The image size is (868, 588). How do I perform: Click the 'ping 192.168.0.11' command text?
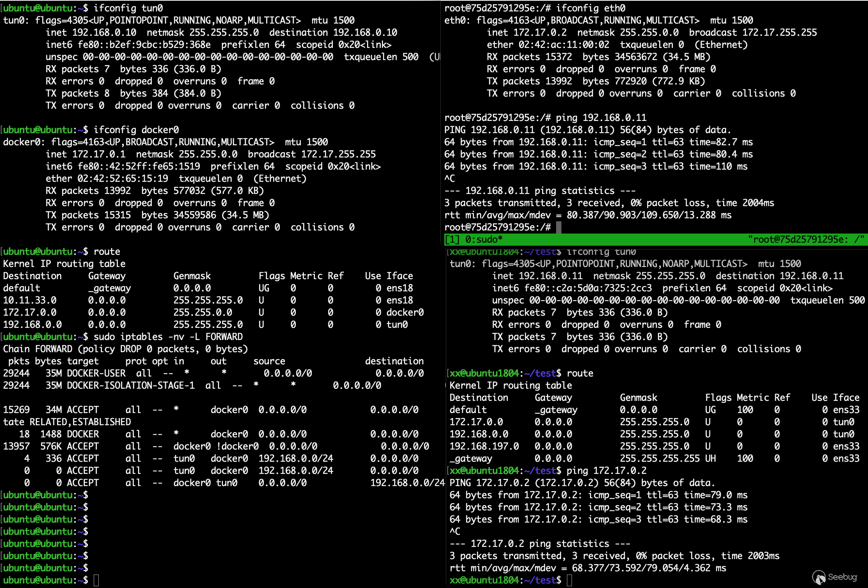click(601, 118)
